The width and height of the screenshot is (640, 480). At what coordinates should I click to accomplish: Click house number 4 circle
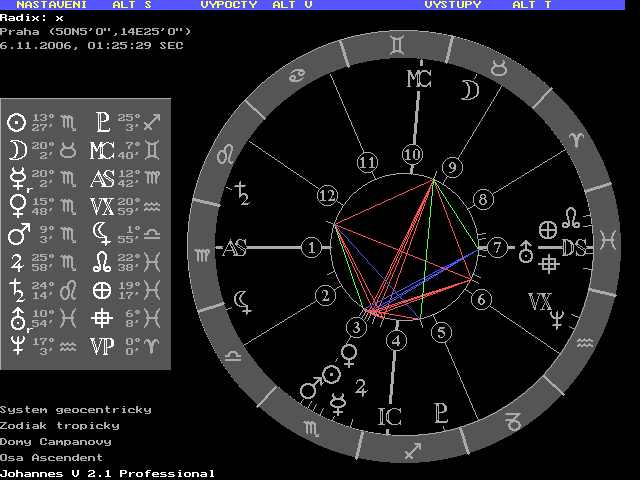397,340
